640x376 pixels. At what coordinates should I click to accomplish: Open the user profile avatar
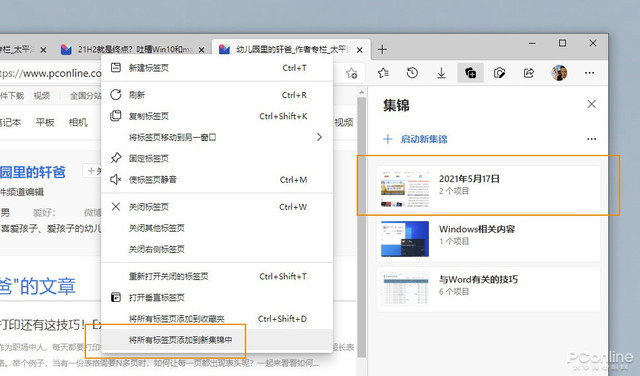pos(559,73)
